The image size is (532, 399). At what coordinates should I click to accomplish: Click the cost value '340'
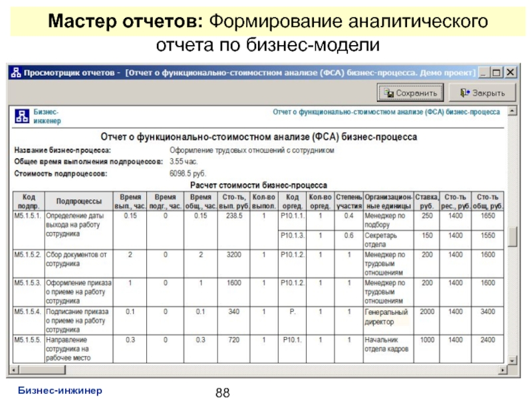(234, 311)
